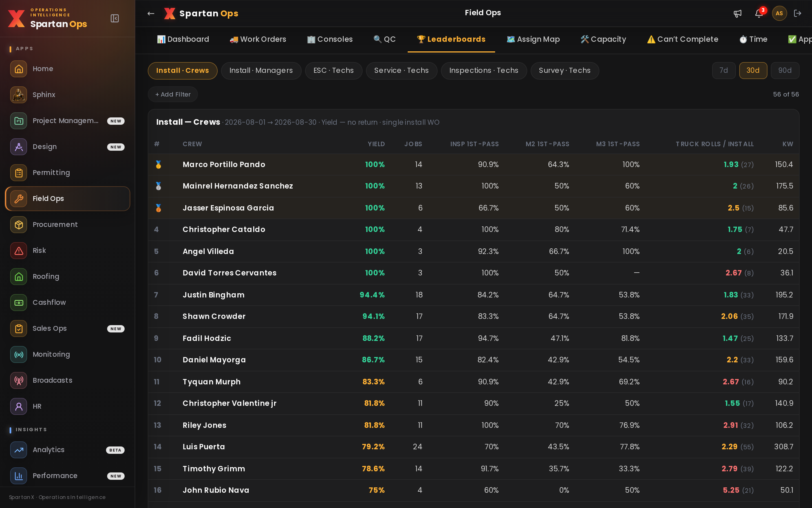Open Procurement app icon
This screenshot has width=812, height=508.
click(x=19, y=224)
